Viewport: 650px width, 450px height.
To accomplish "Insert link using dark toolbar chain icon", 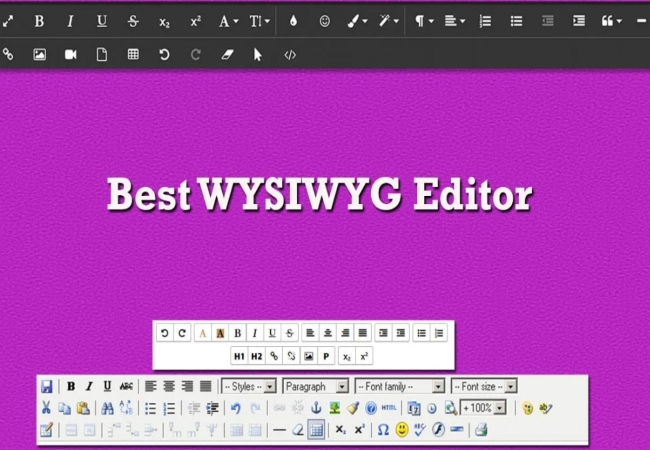I will 7,54.
